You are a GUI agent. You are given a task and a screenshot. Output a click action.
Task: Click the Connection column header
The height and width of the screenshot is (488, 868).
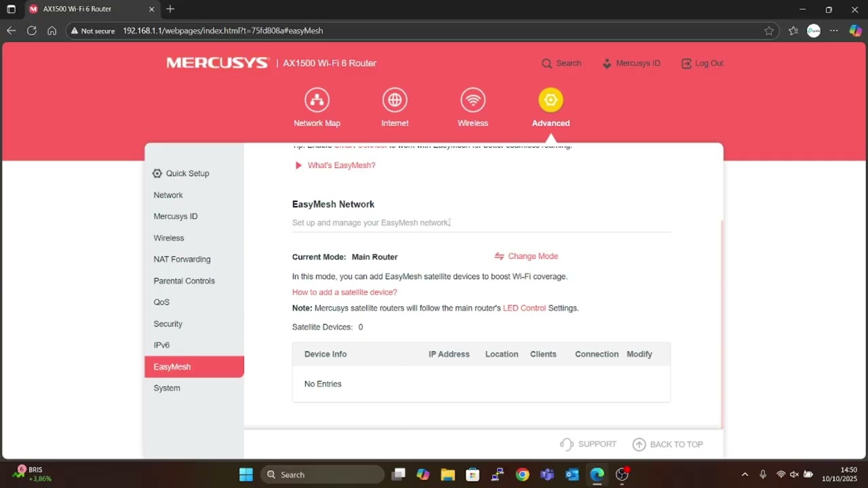click(597, 354)
